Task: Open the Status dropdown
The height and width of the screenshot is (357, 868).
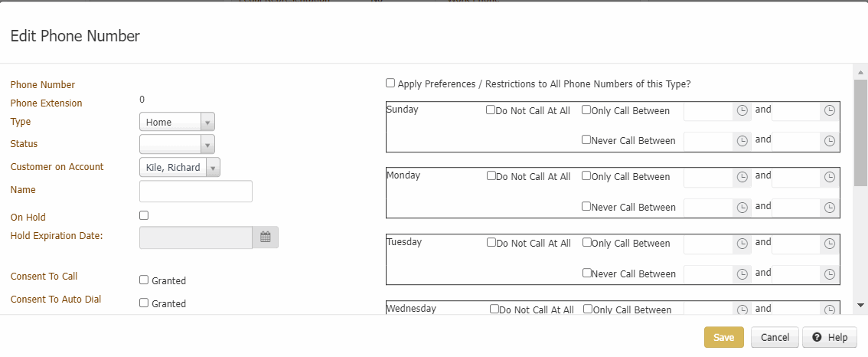Action: pos(207,144)
